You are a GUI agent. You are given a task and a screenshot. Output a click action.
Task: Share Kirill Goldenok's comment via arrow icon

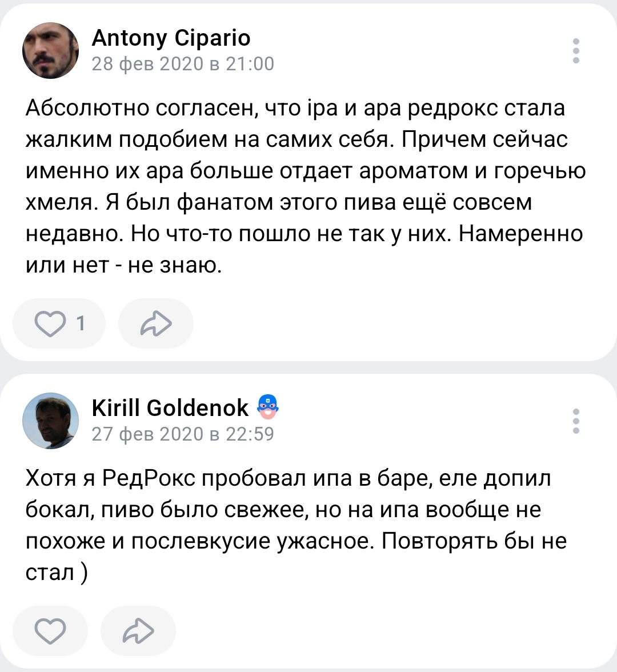point(138,631)
